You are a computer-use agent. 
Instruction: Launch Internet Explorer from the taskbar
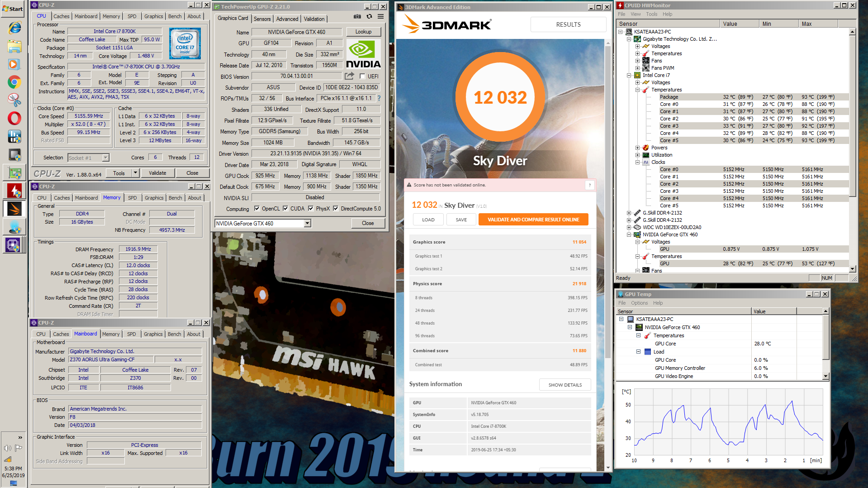(14, 28)
